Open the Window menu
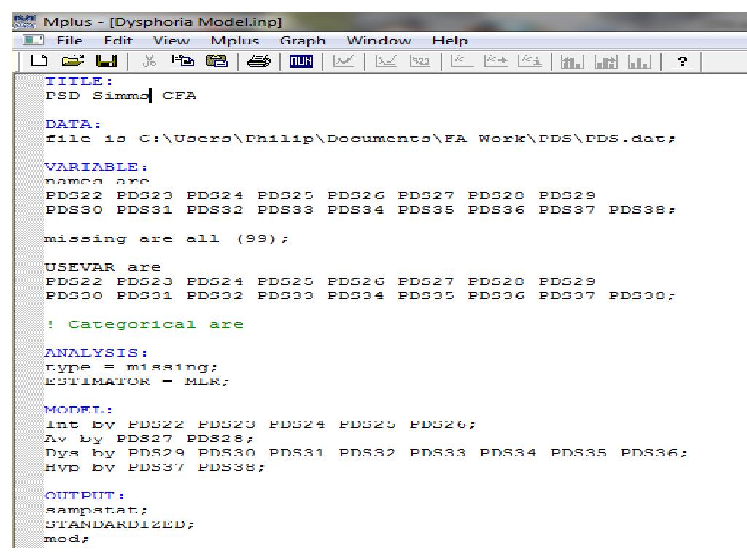This screenshot has height=560, width=747. pos(379,41)
